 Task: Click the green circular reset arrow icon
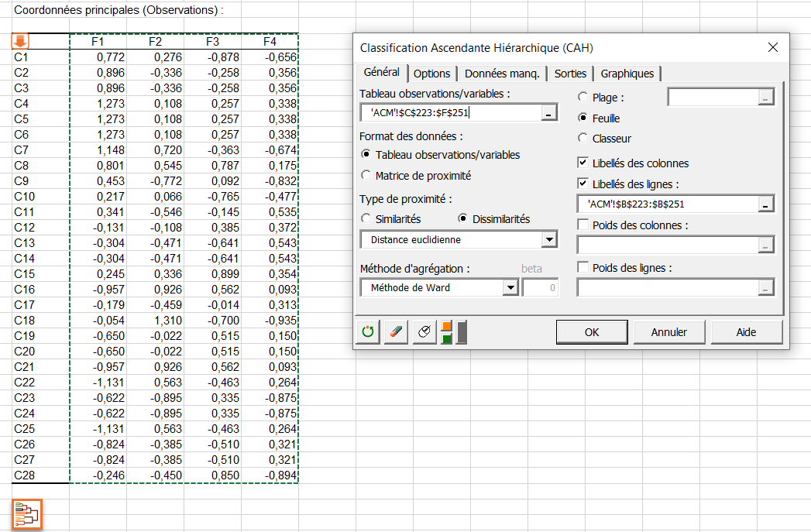(367, 332)
